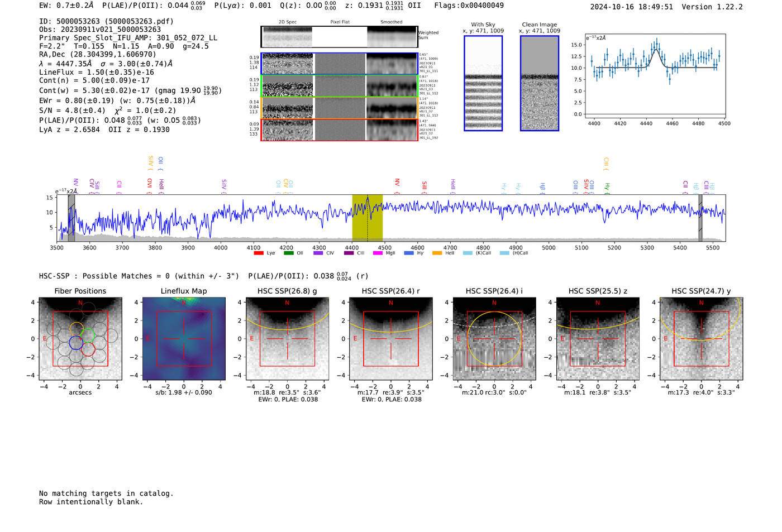Click the LyA z = 2.6584 value

tap(69, 130)
